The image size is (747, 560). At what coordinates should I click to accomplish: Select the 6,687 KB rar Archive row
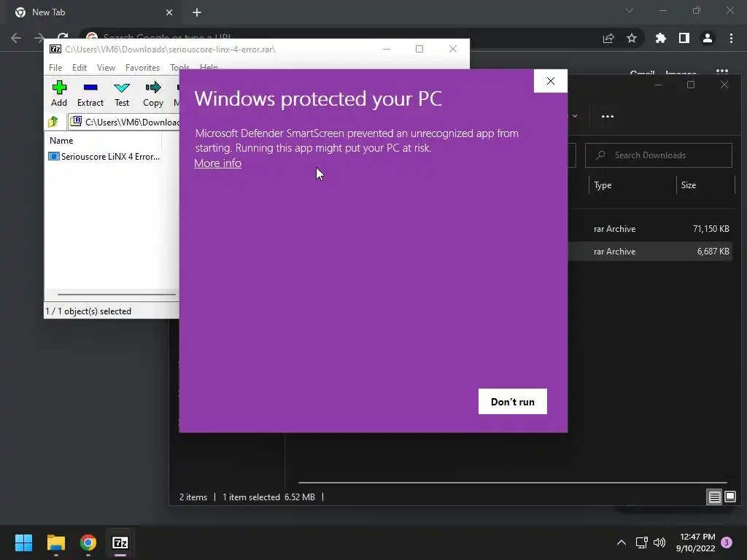651,252
